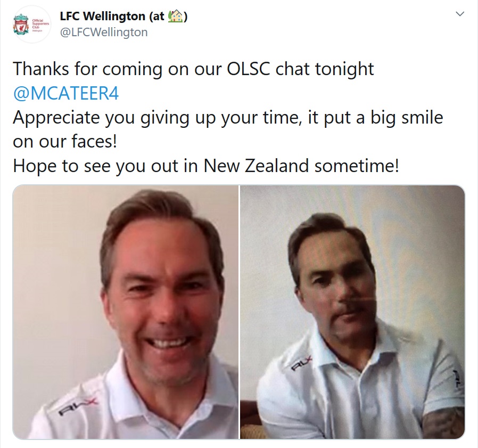The height and width of the screenshot is (448, 478).
Task: Click the Official Supporters Club avatar text
Action: pos(40,26)
